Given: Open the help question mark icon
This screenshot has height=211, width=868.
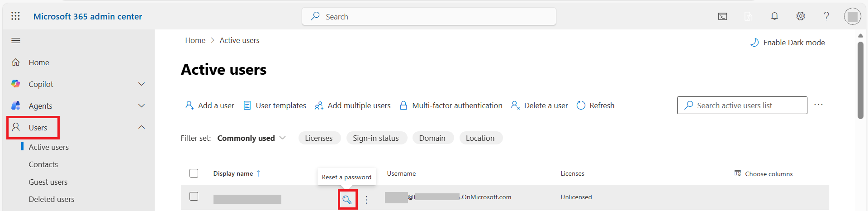Looking at the screenshot, I should pos(826,16).
